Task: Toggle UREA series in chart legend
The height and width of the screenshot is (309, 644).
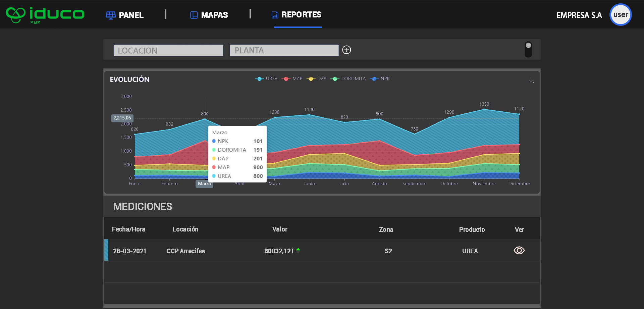Action: [x=266, y=79]
